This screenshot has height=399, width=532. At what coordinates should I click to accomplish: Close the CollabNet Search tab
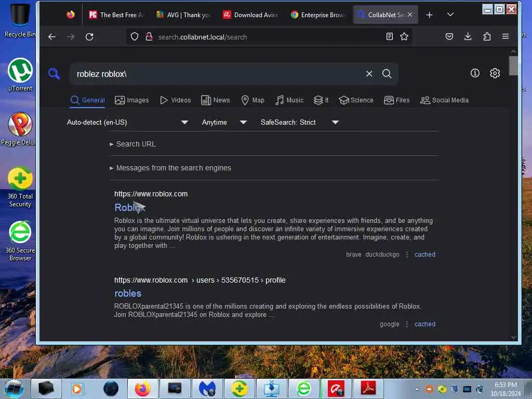coord(410,15)
